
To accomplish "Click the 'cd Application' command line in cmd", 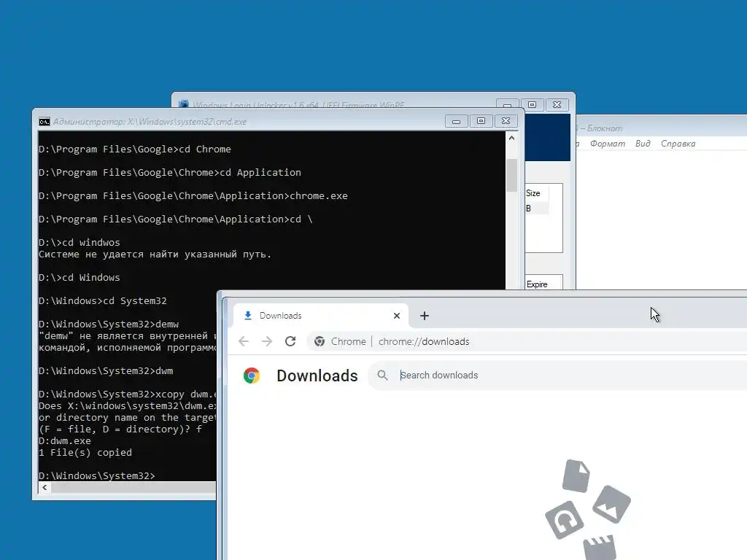I will pos(169,172).
